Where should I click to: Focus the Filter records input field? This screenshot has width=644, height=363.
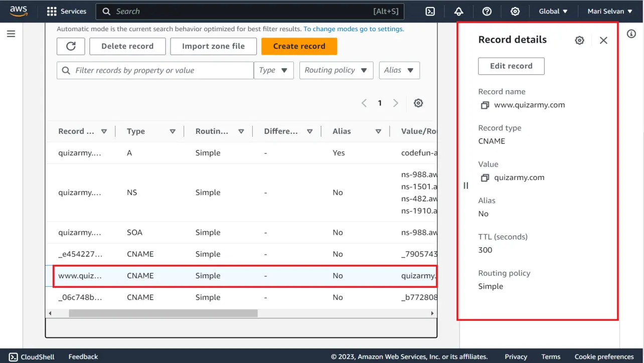click(155, 70)
